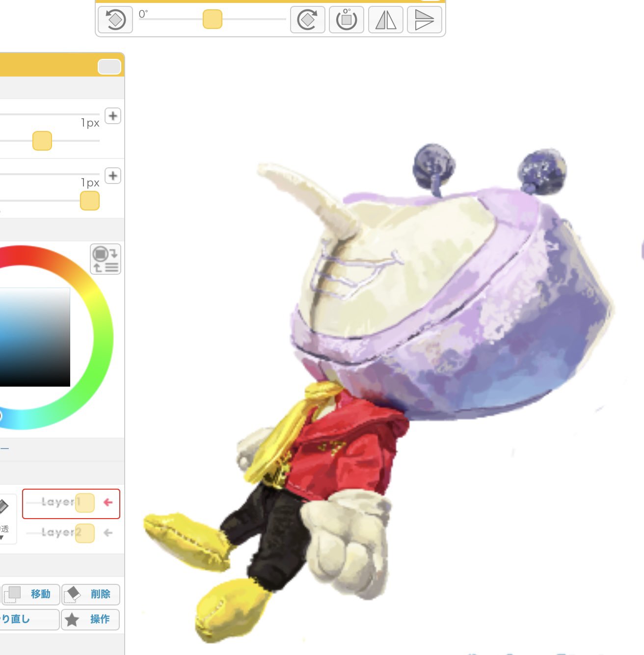
Task: Click the canvas rotation angle slider handle
Action: point(213,20)
